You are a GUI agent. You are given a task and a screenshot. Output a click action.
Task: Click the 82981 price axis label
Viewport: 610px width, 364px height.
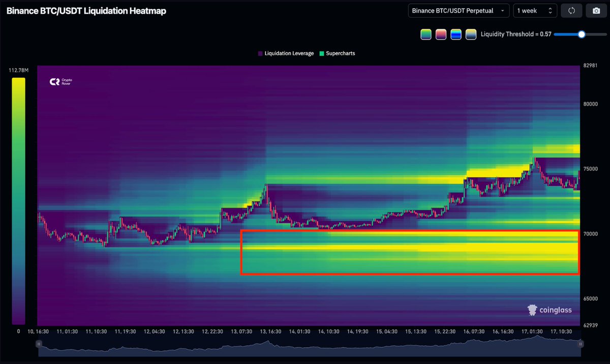591,66
